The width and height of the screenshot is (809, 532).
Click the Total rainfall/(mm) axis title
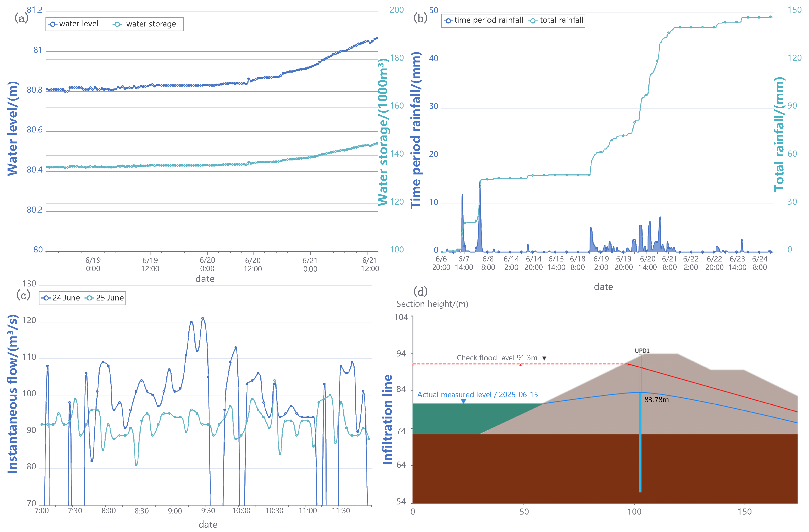779,134
